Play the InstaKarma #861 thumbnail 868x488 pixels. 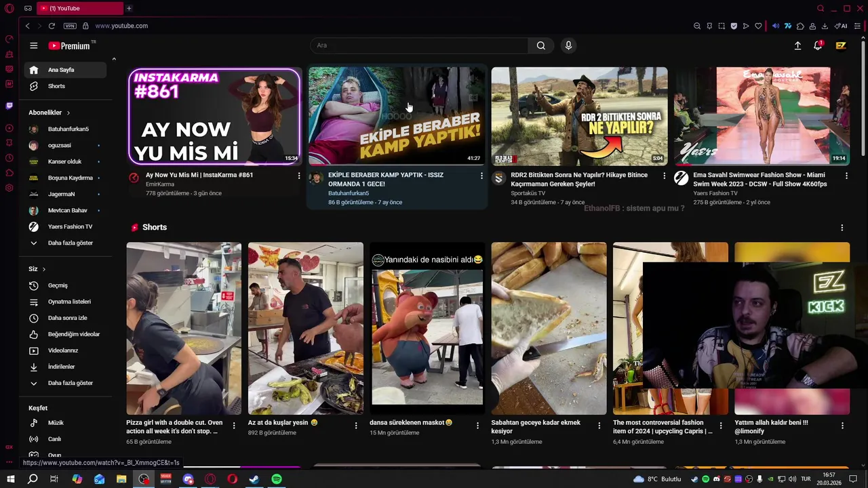coord(214,117)
